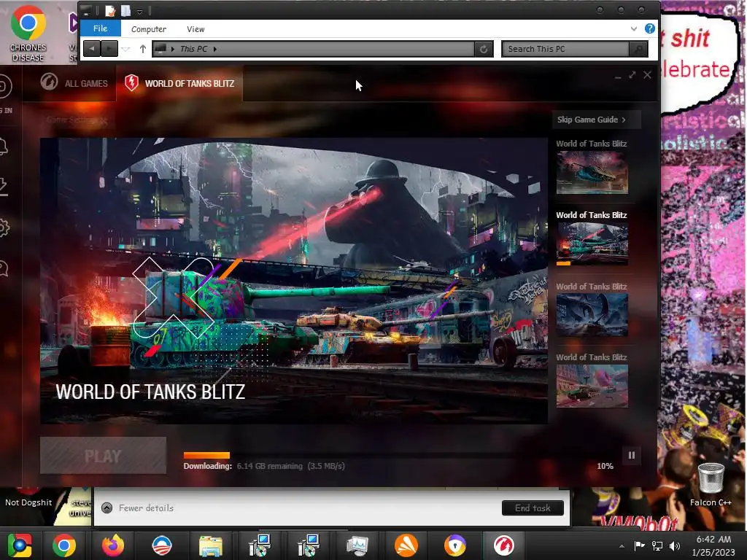The width and height of the screenshot is (747, 560).
Task: Select the first World of Tanks Blitz thumbnail
Action: tap(592, 172)
